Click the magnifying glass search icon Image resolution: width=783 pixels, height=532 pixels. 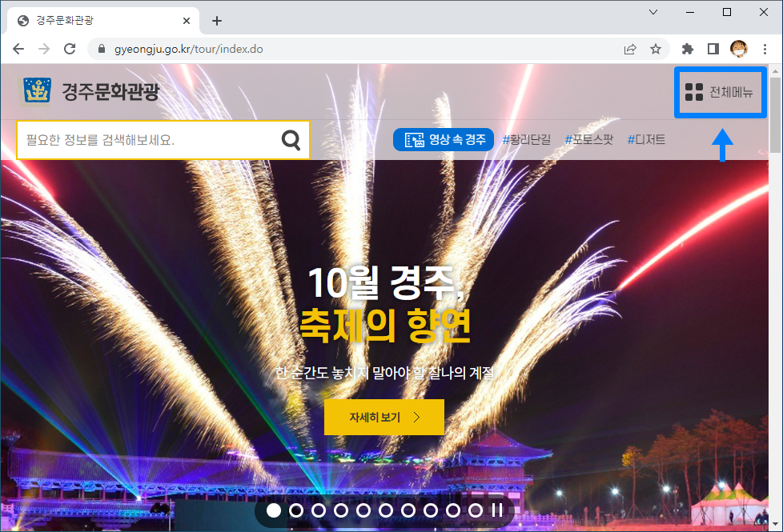(x=291, y=140)
